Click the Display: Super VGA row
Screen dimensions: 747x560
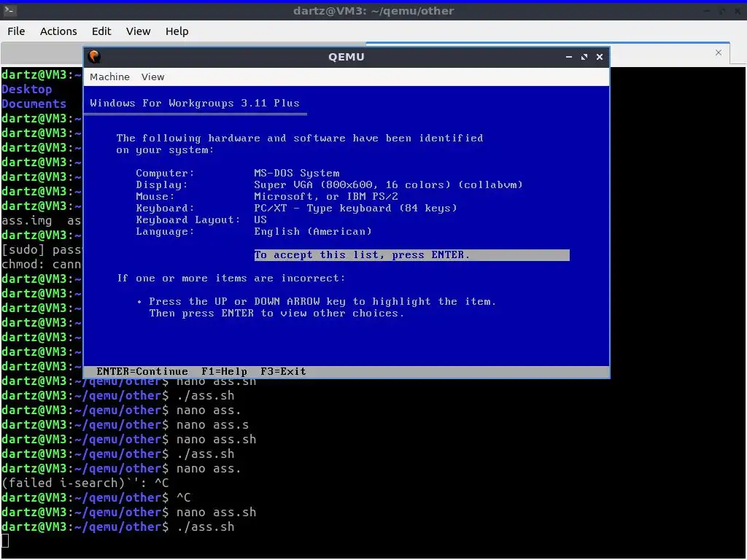tap(329, 184)
